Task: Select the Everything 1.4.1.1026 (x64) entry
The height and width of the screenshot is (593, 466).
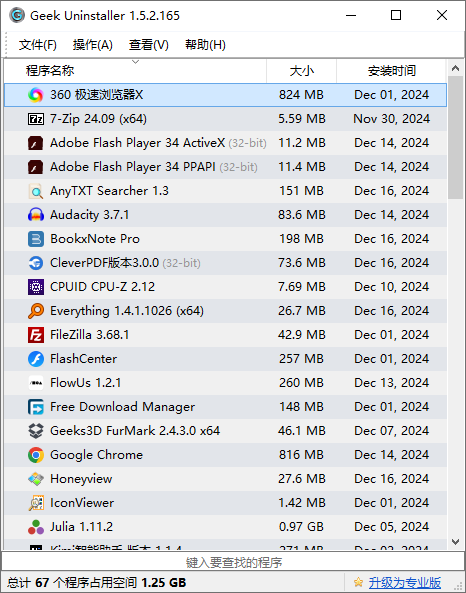Action: tap(127, 311)
